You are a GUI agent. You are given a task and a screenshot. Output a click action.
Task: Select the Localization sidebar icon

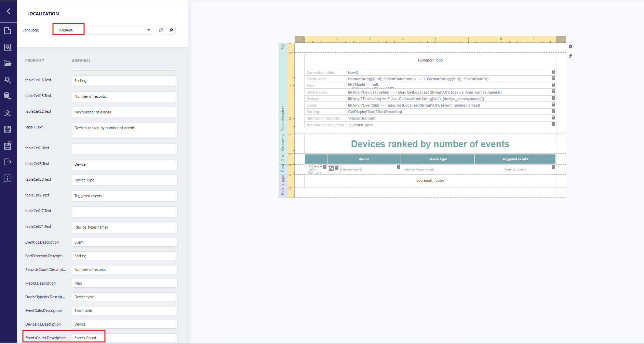pos(8,113)
